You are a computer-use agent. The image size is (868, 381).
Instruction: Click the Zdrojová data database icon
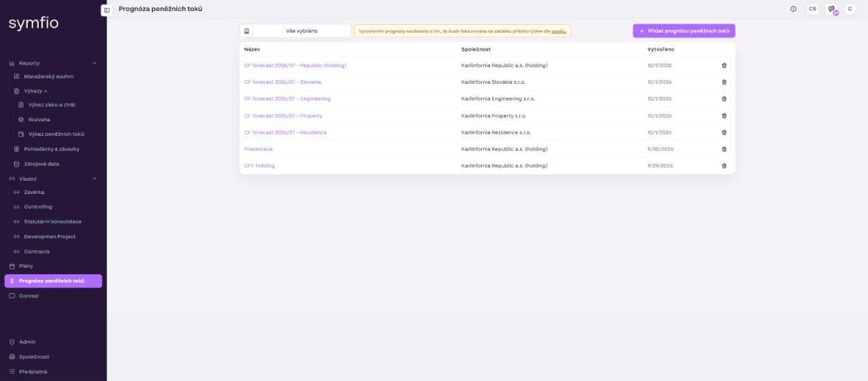(17, 164)
